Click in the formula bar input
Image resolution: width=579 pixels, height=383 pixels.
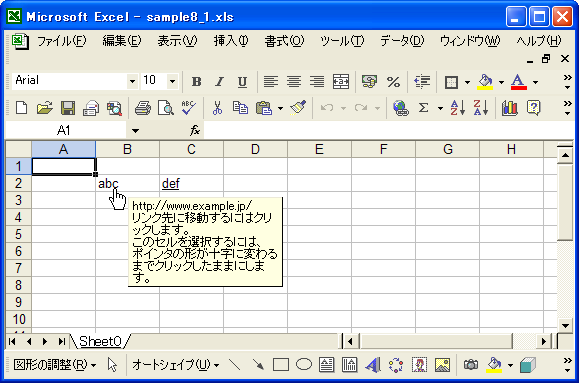(388, 130)
